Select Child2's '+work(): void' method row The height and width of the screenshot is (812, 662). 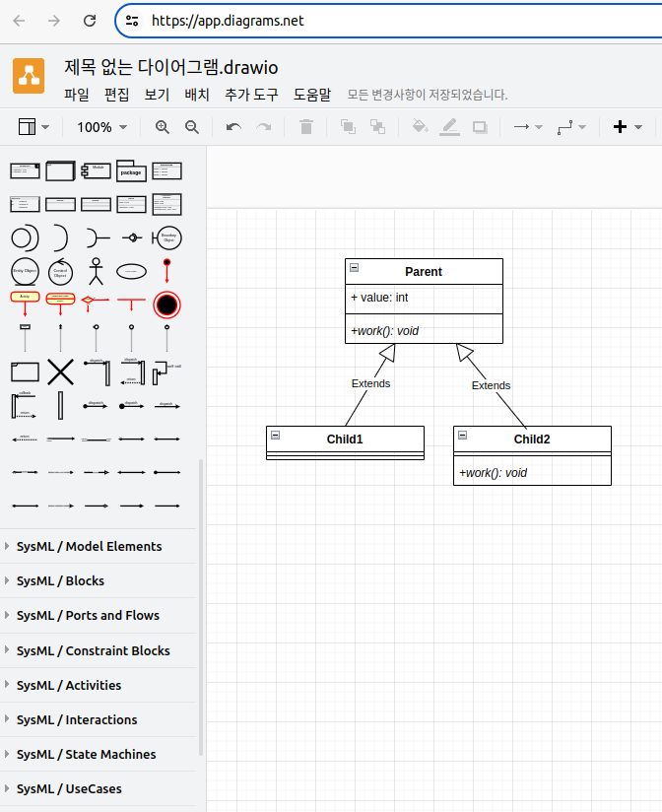point(532,473)
